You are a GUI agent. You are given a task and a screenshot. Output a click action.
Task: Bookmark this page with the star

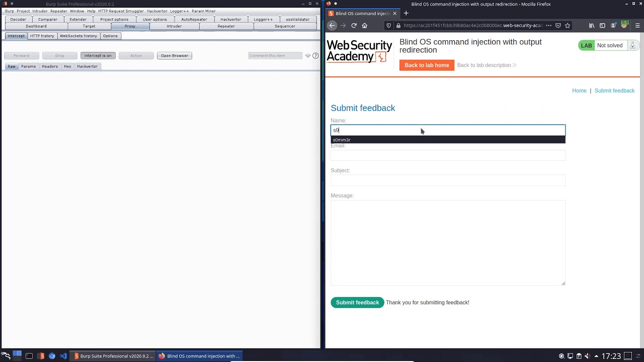(568, 26)
